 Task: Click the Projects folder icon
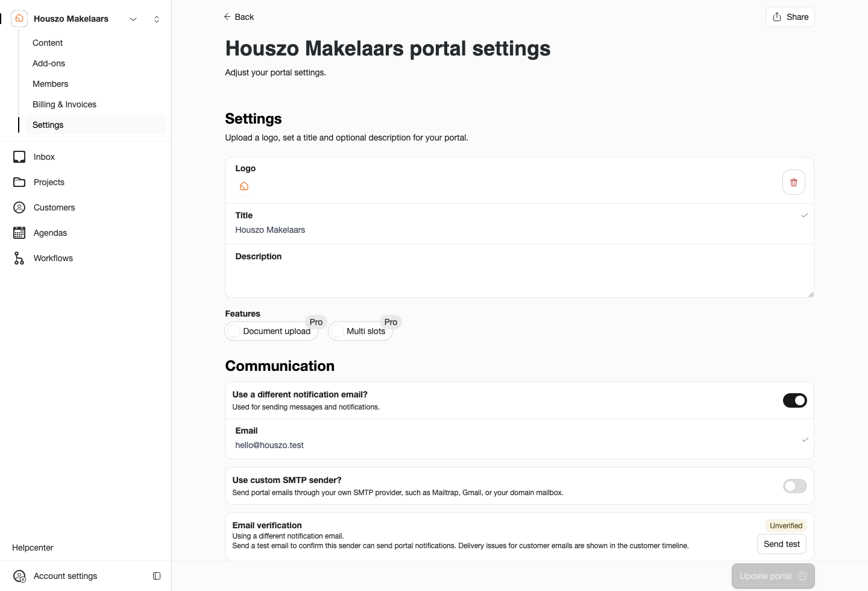pos(19,182)
